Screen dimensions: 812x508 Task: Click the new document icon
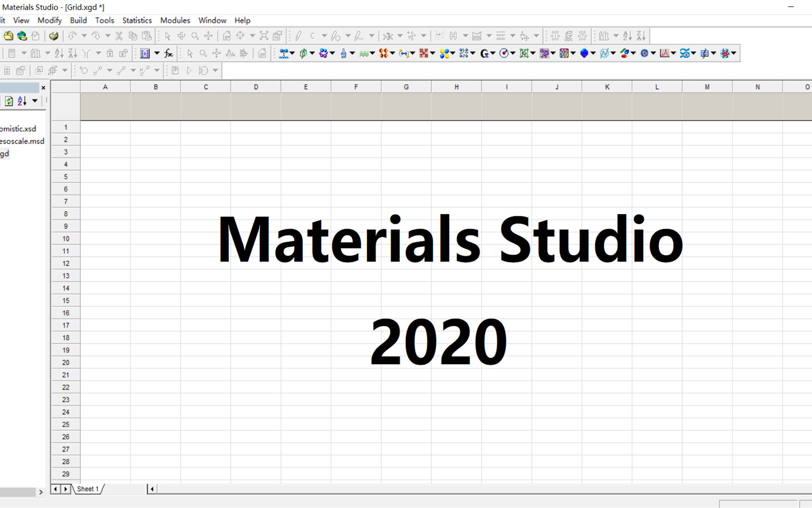[x=35, y=36]
